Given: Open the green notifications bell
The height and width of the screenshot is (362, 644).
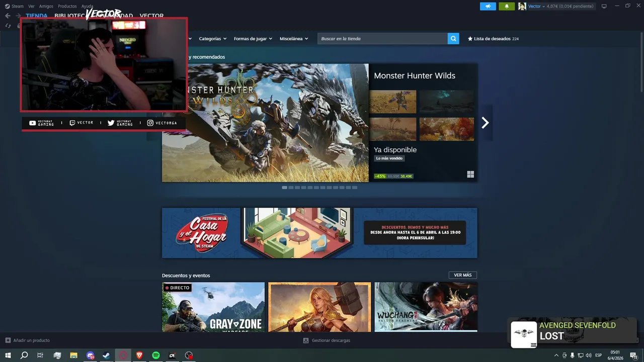Looking at the screenshot, I should 507,6.
